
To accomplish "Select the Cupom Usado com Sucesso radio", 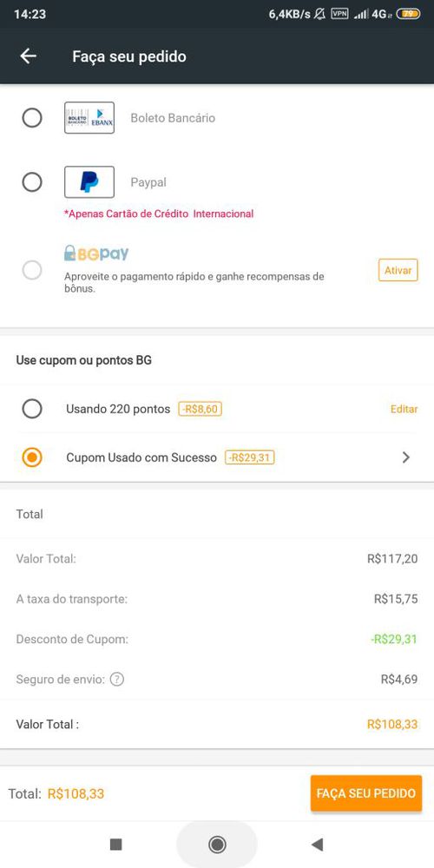I will click(x=32, y=457).
